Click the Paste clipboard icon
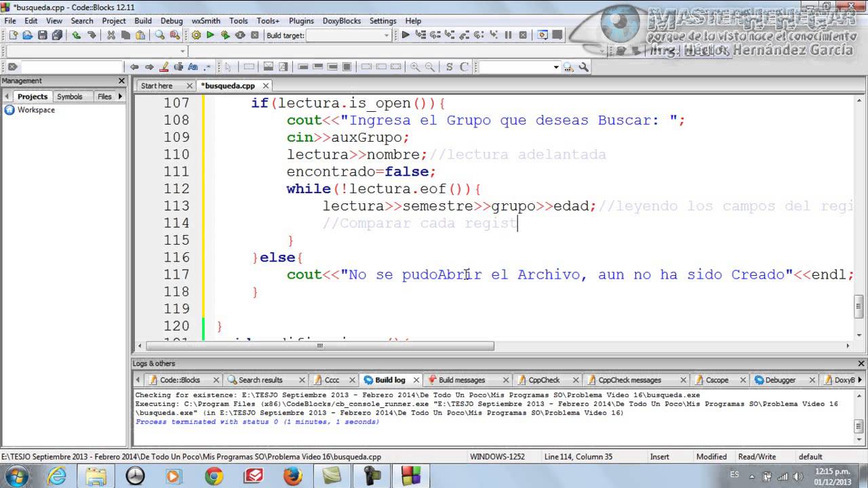This screenshot has height=488, width=868. coord(140,35)
